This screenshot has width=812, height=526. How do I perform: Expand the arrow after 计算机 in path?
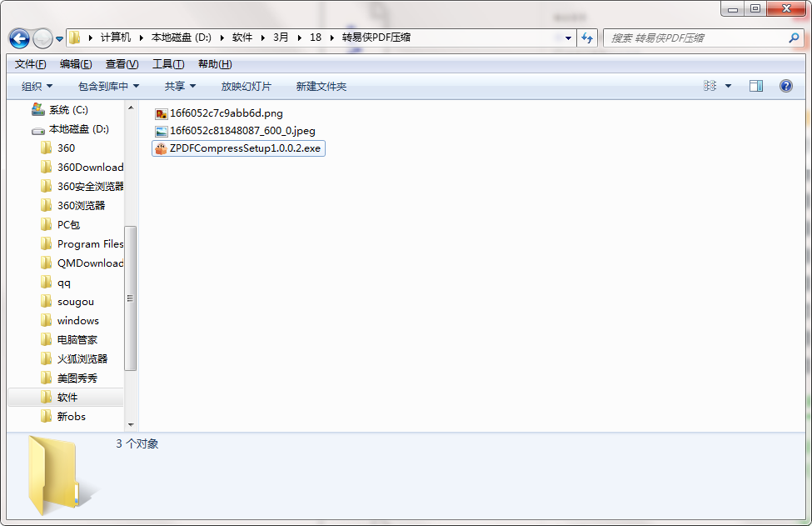tap(142, 38)
